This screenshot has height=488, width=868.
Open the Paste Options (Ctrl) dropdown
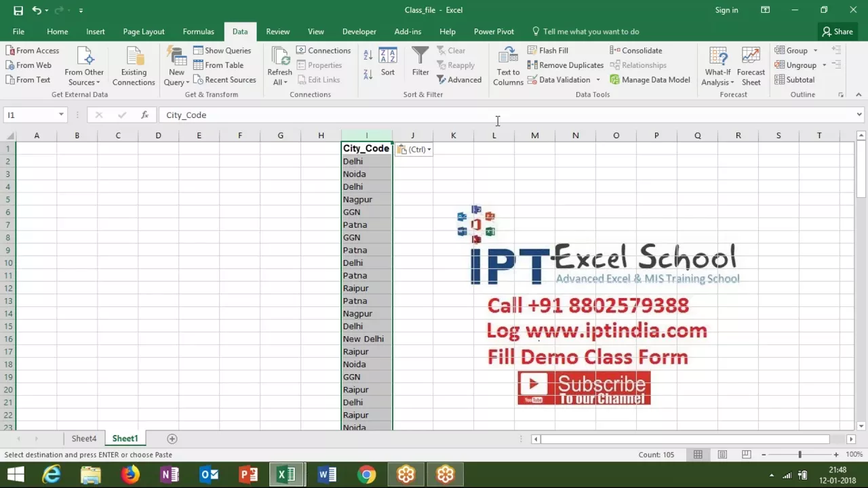click(x=414, y=149)
